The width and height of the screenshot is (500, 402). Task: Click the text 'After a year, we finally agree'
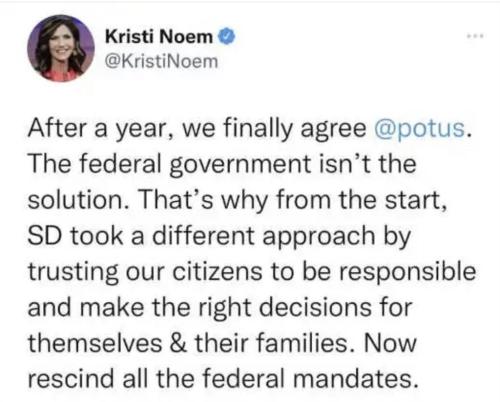[x=197, y=129]
